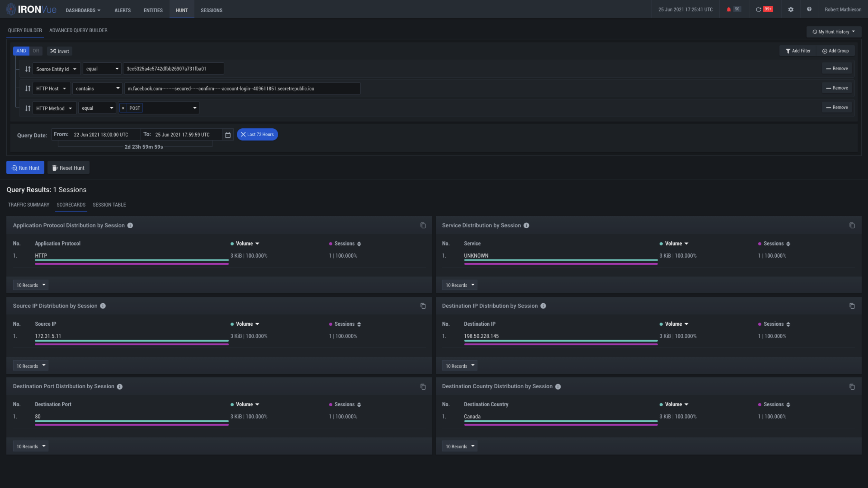Click the refresh icon with 99+ badge
This screenshot has height=488, width=868.
tap(759, 9)
